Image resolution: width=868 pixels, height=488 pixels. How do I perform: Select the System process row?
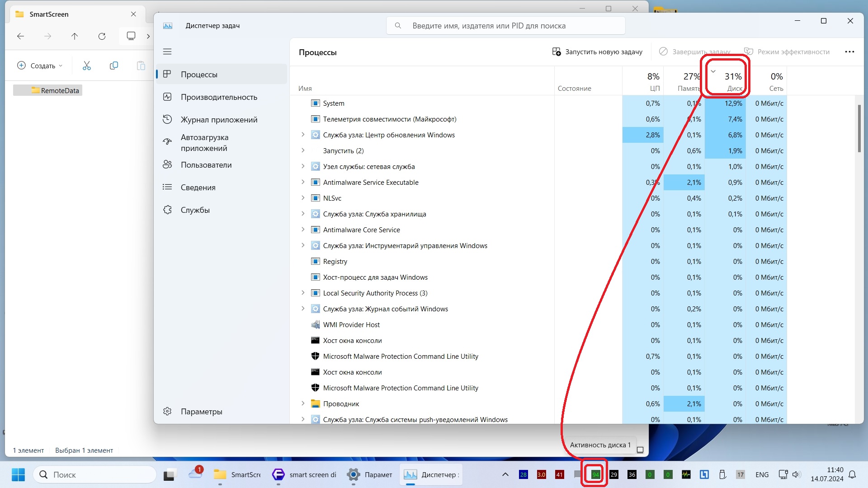click(538, 103)
